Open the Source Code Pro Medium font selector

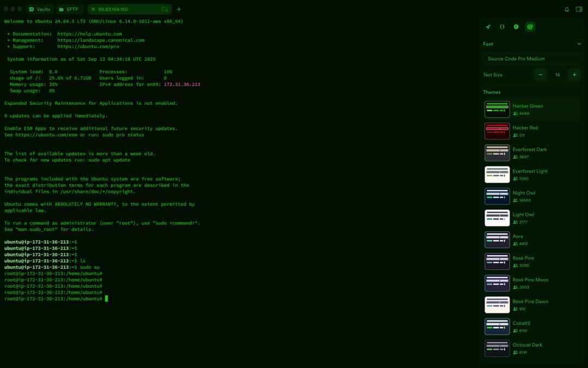(x=531, y=58)
